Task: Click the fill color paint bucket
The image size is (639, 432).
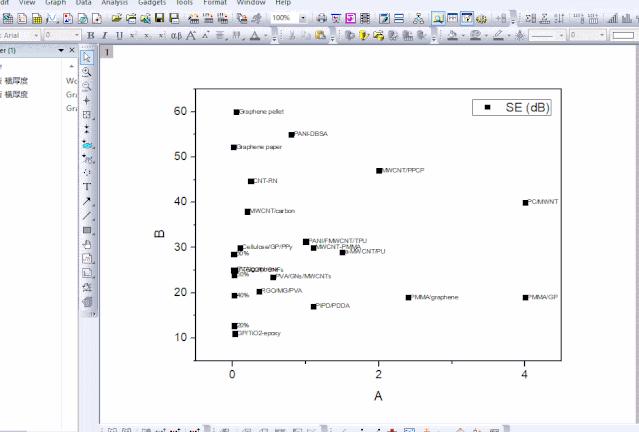Action: 453,35
